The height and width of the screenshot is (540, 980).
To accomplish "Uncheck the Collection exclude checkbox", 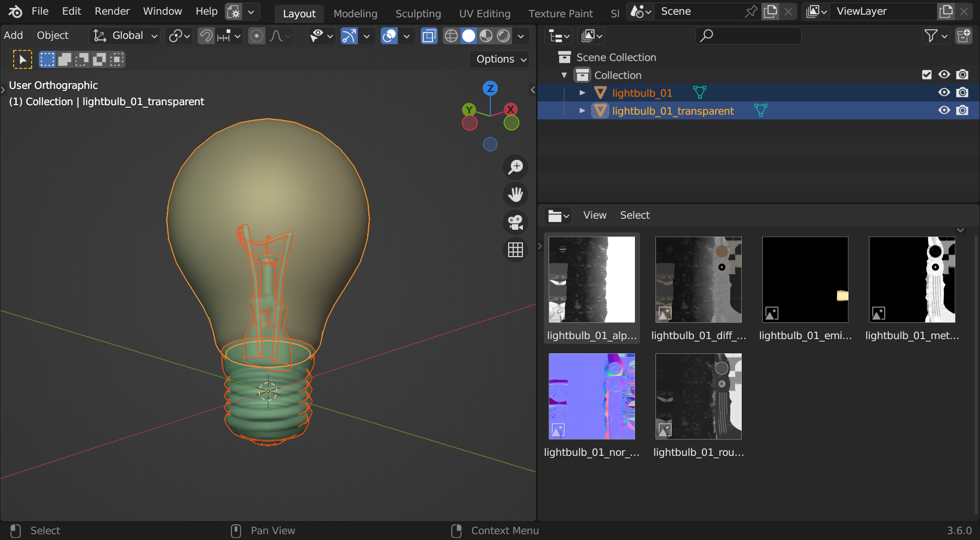I will tap(927, 75).
